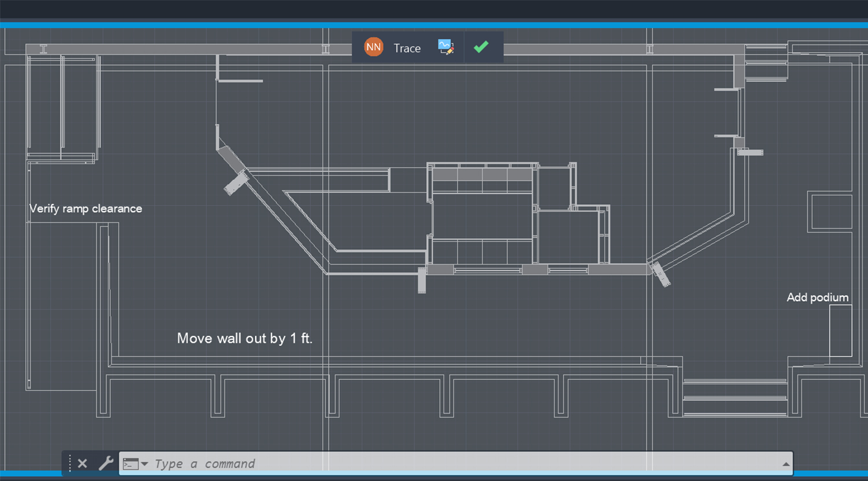Screen dimensions: 868x481
Task: Click the vertical grip dots on the command bar
Action: pyautogui.click(x=69, y=463)
